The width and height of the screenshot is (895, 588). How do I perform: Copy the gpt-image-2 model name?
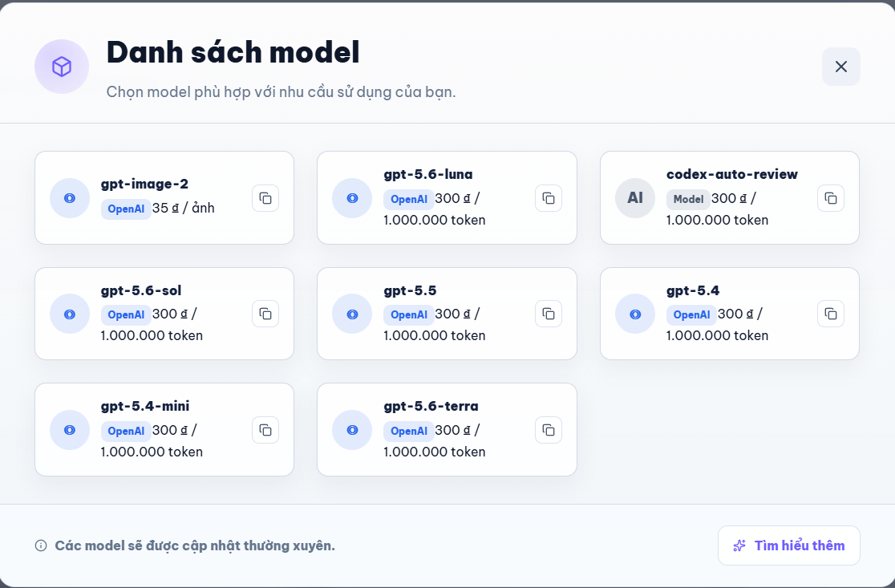265,198
